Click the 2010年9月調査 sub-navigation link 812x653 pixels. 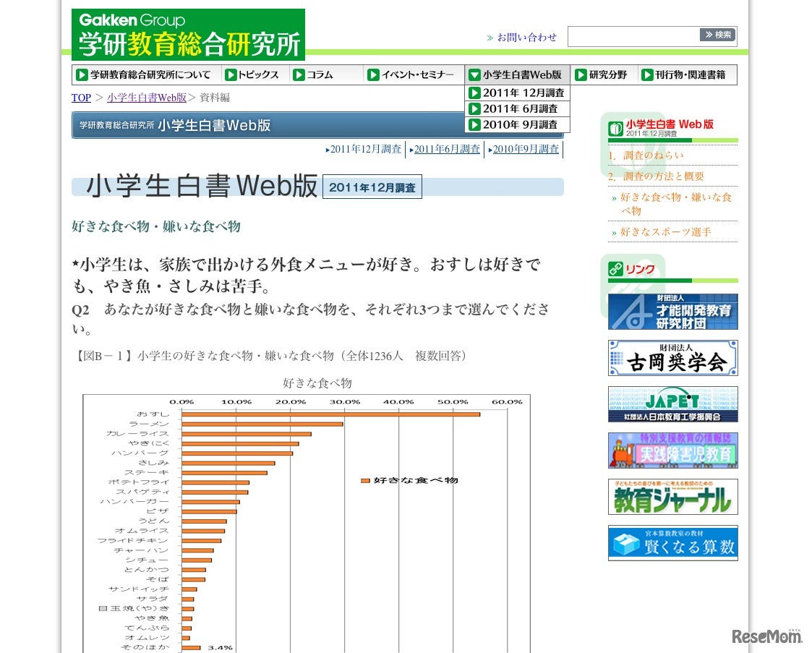[524, 149]
